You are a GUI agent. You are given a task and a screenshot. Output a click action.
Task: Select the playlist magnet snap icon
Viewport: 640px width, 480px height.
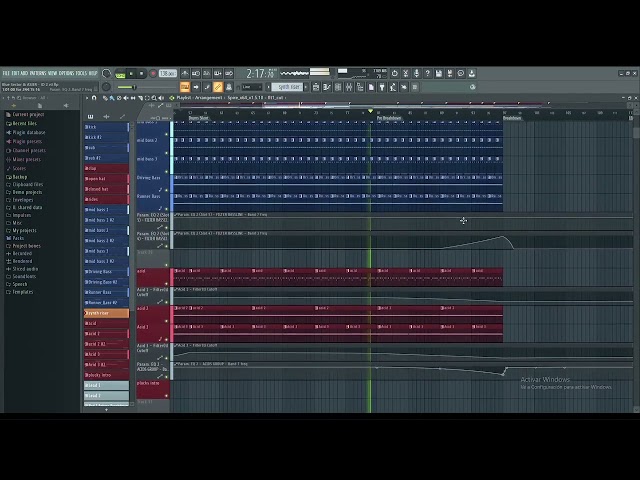pyautogui.click(x=94, y=98)
